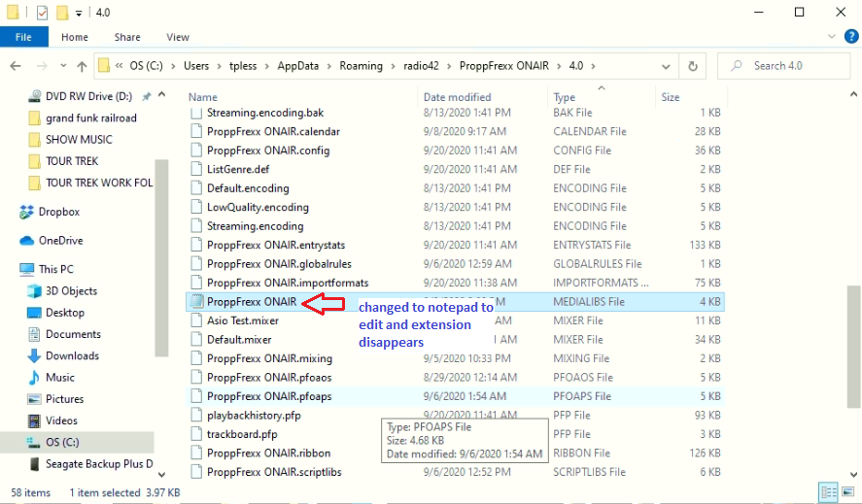Select file PropFrexx ONAIR.config

pyautogui.click(x=268, y=151)
